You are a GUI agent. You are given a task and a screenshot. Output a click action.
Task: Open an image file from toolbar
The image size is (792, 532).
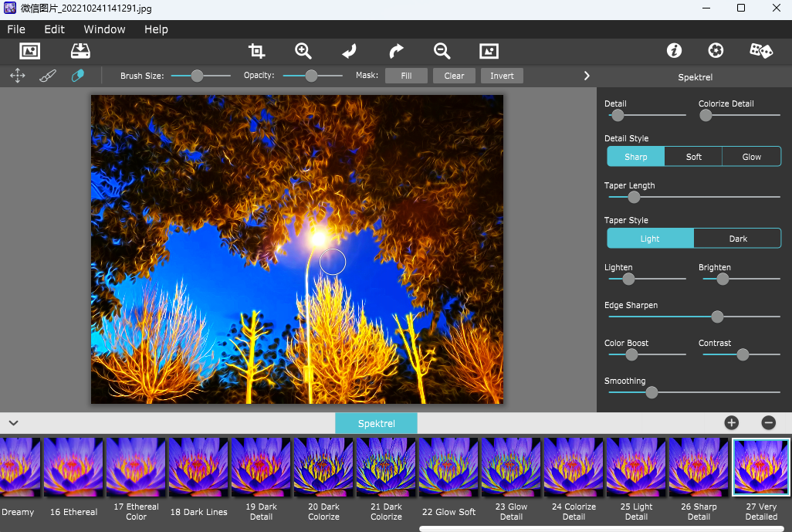tap(29, 51)
